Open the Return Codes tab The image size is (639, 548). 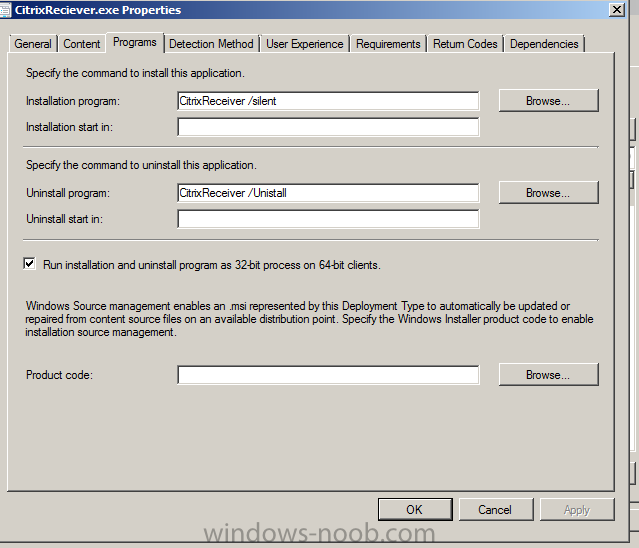465,44
